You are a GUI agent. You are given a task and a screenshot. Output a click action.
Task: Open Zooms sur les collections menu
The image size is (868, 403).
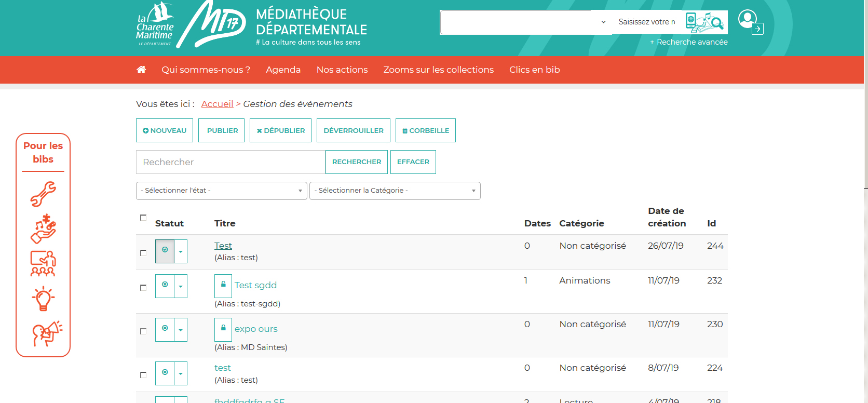[439, 70]
